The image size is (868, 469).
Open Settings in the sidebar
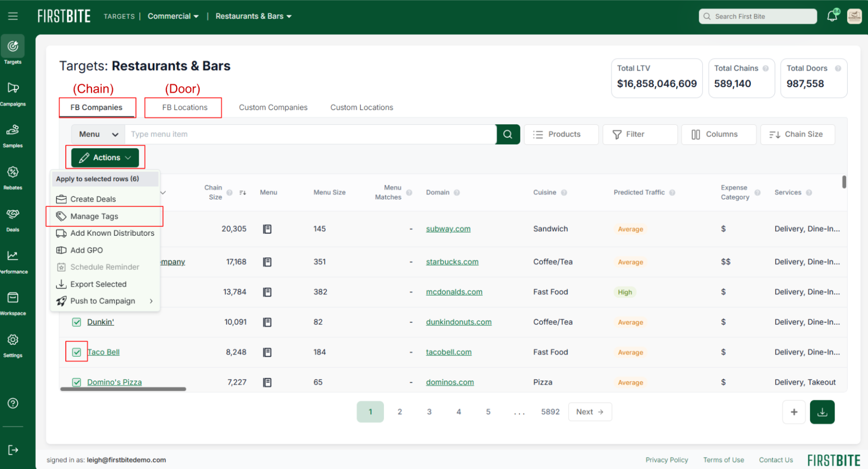point(13,345)
